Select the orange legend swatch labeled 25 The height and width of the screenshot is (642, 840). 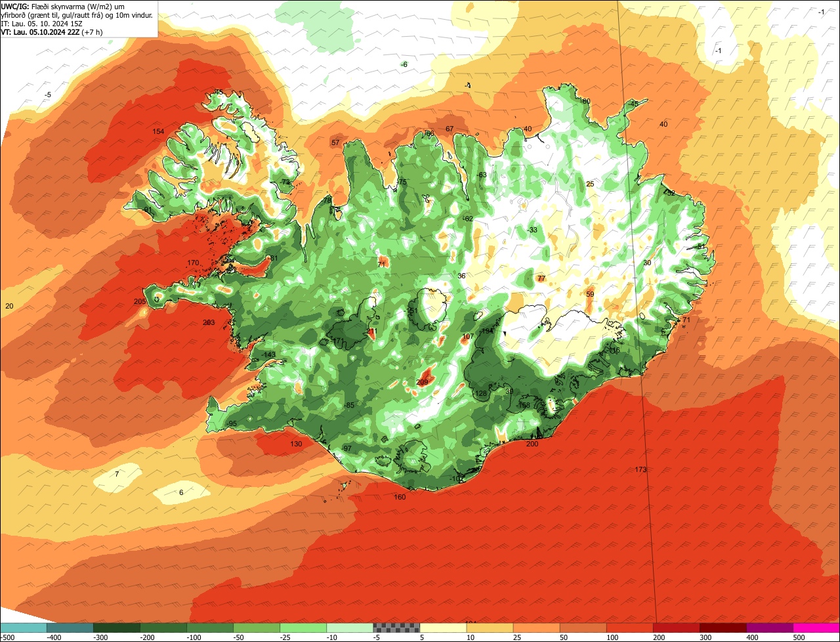[x=536, y=628]
